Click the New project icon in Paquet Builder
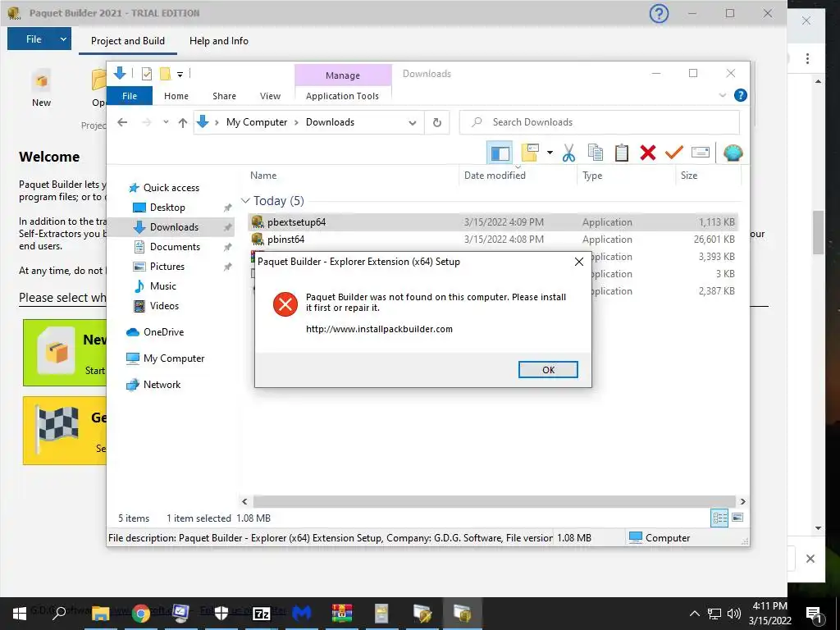The height and width of the screenshot is (630, 840). 41,89
